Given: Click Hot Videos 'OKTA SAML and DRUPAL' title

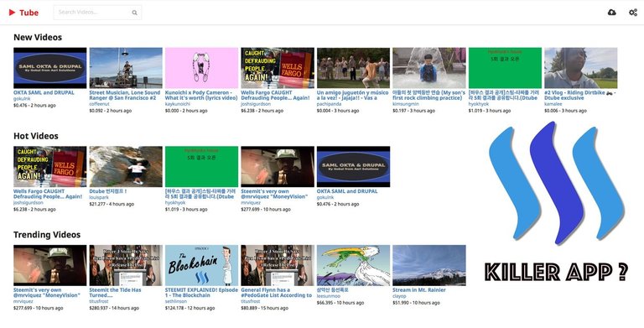Looking at the screenshot, I should 347,191.
